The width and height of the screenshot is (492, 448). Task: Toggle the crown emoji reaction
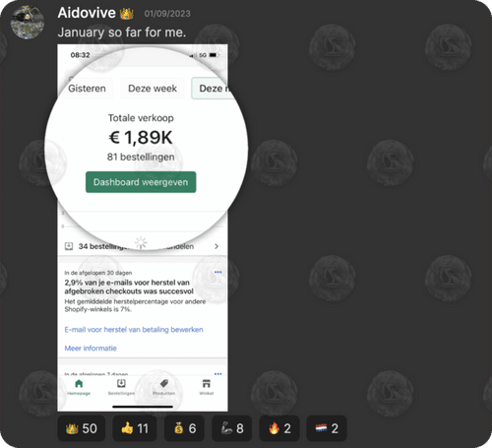(x=82, y=428)
